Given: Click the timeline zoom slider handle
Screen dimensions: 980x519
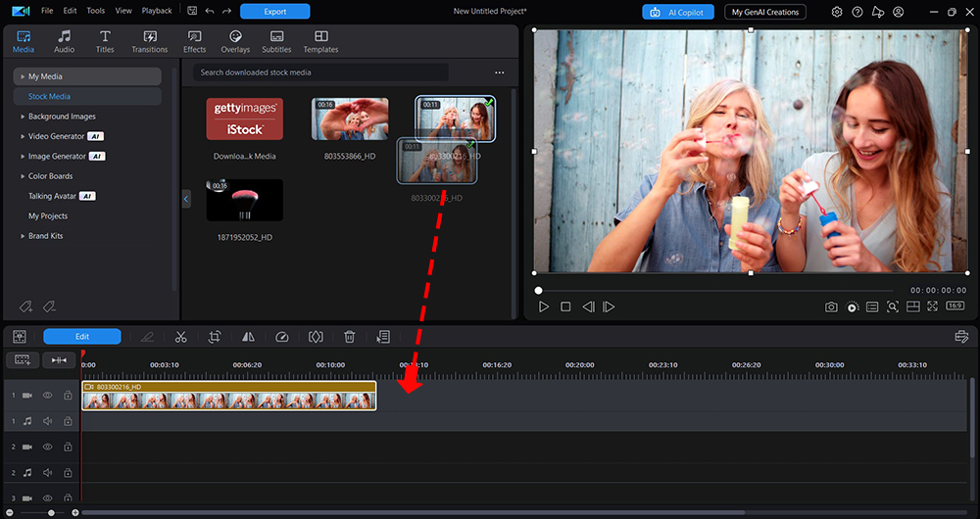Looking at the screenshot, I should tap(51, 512).
